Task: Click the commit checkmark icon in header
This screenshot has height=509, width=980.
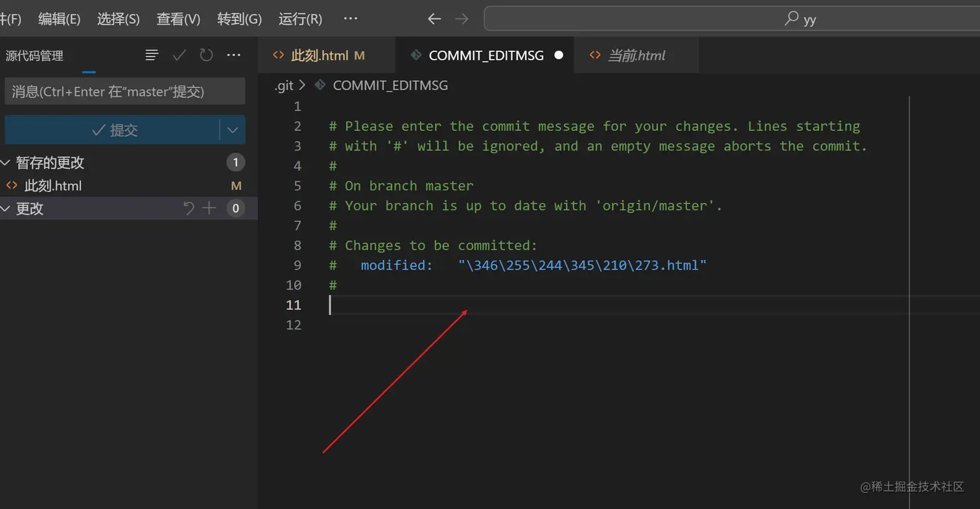Action: pos(179,55)
